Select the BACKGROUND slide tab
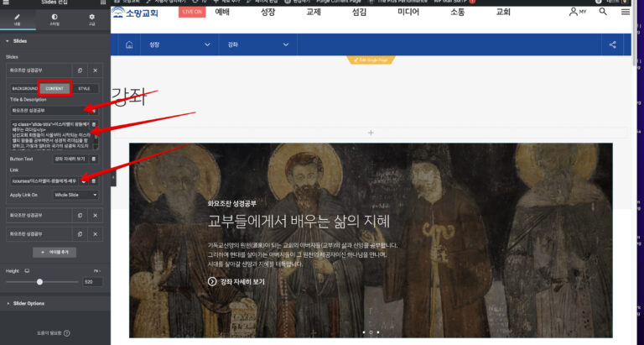The image size is (644, 345). [24, 88]
